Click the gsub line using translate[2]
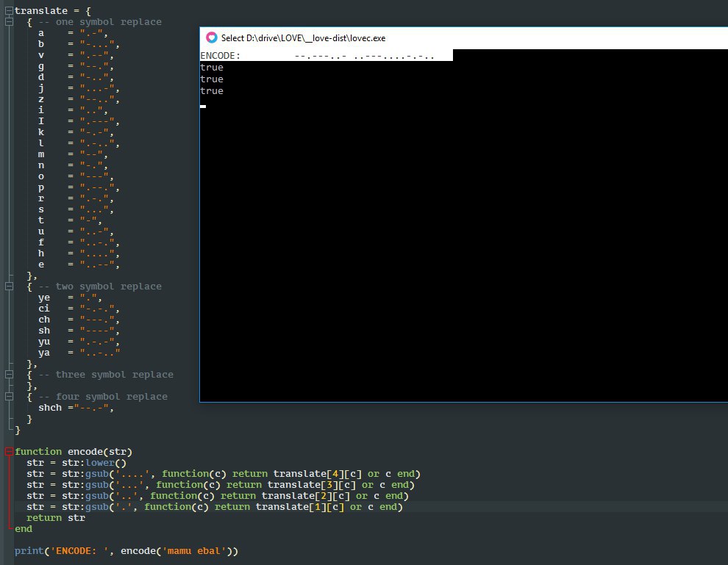Viewport: 728px width, 565px height. pos(218,497)
